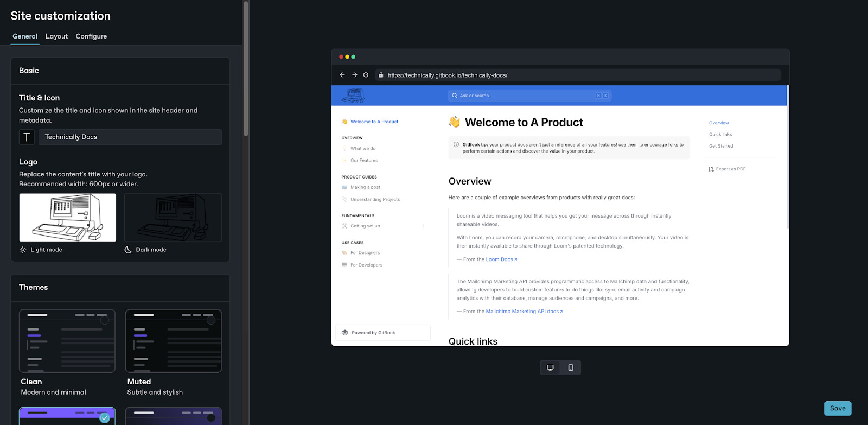The image size is (868, 425).
Task: Switch preview to mobile view
Action: (571, 367)
